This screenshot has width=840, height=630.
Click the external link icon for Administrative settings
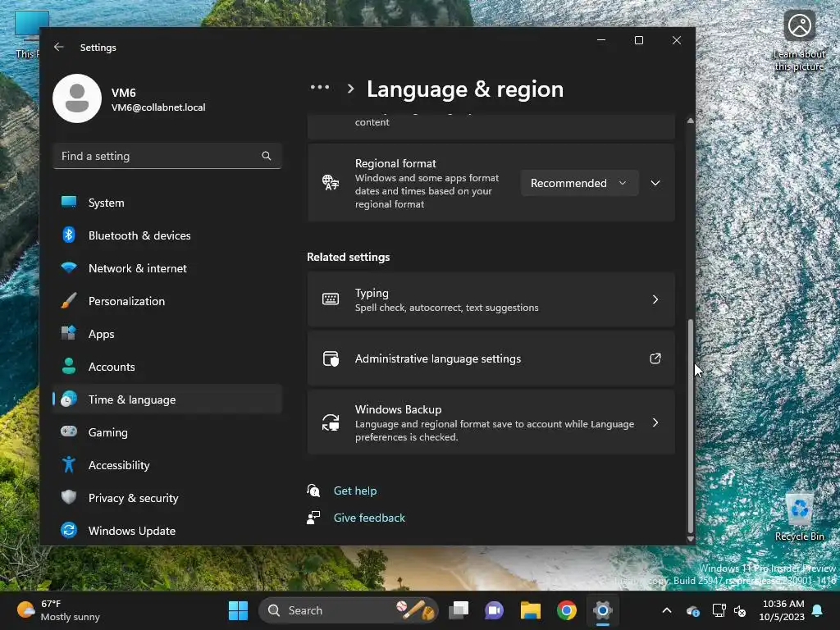tap(655, 358)
